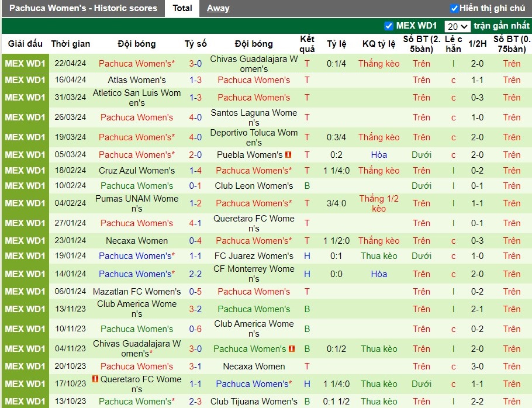The width and height of the screenshot is (532, 408).
Task: Click the 2-2 score versus CF Monterrey
Action: pyautogui.click(x=195, y=274)
